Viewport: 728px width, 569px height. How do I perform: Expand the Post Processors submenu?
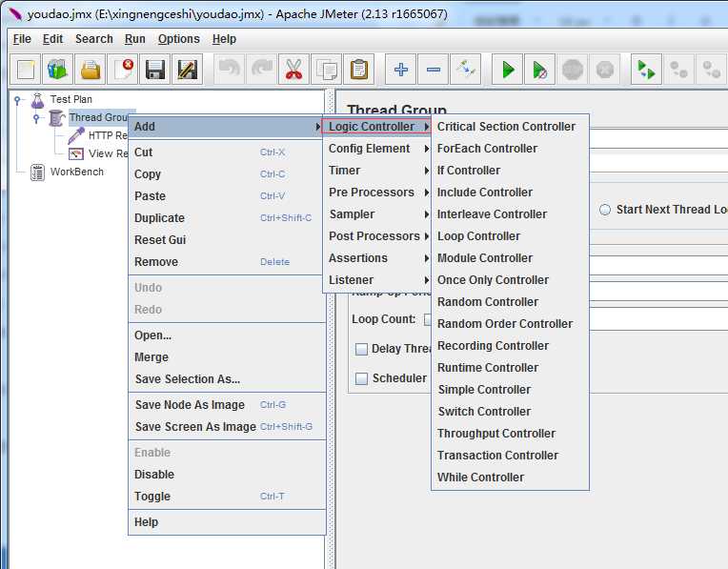pos(377,236)
